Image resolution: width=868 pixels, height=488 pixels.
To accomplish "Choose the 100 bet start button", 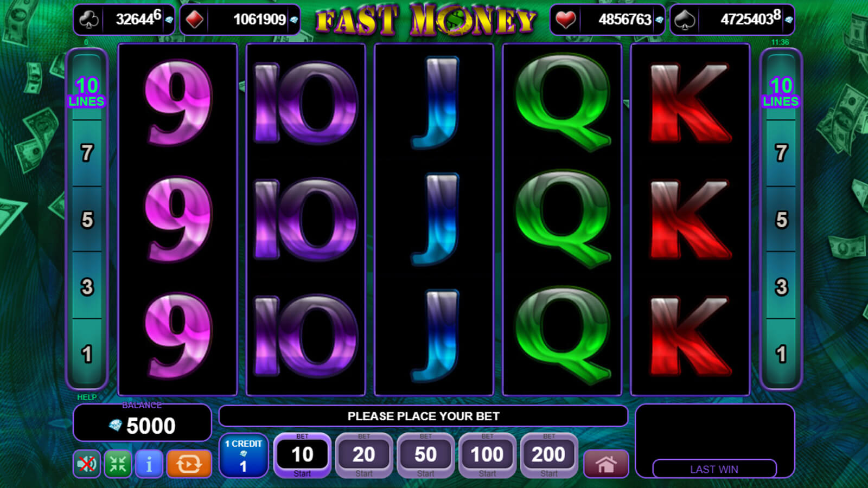I will [487, 455].
